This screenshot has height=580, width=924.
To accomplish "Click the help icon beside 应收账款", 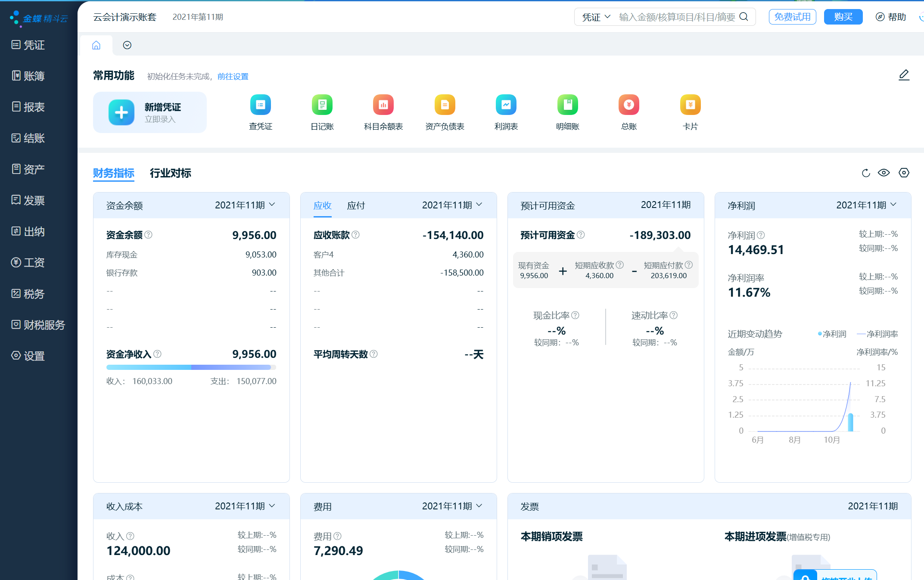I will click(x=355, y=235).
